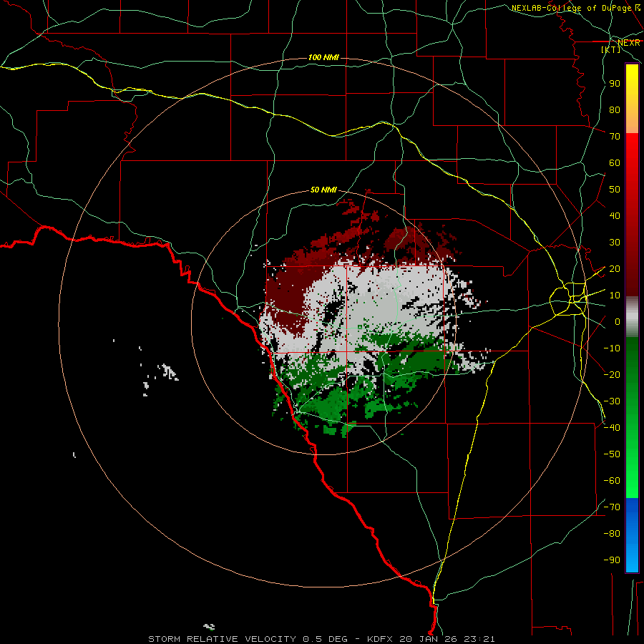Click the 0 legend value

[x=618, y=322]
